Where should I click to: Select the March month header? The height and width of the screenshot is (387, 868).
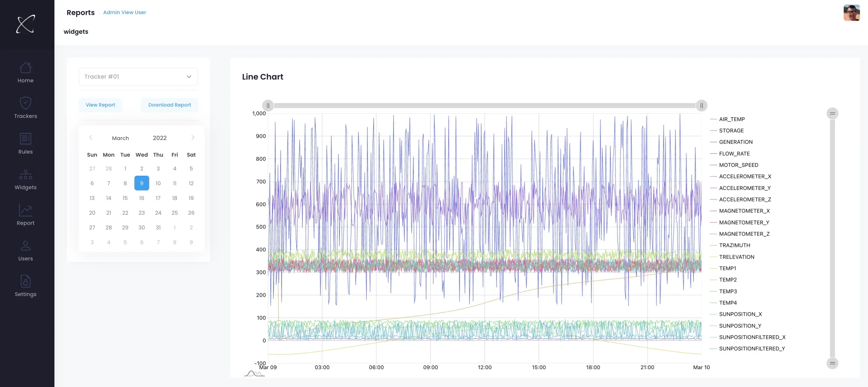pyautogui.click(x=120, y=138)
